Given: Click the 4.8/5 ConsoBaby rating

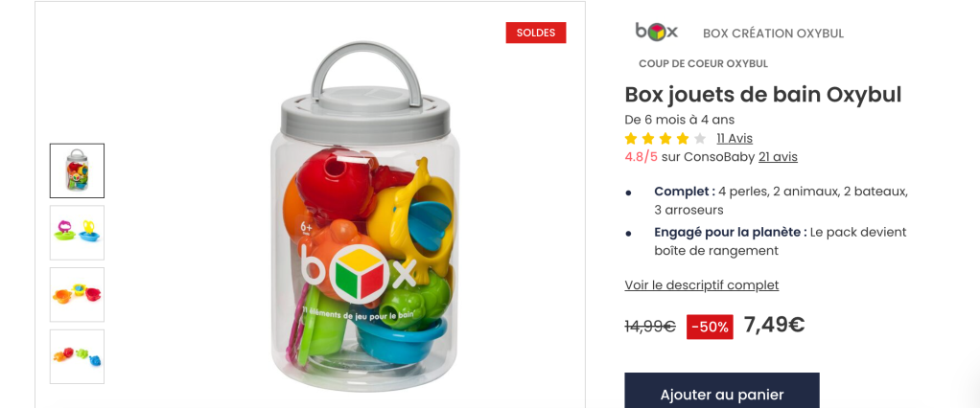Looking at the screenshot, I should point(642,157).
